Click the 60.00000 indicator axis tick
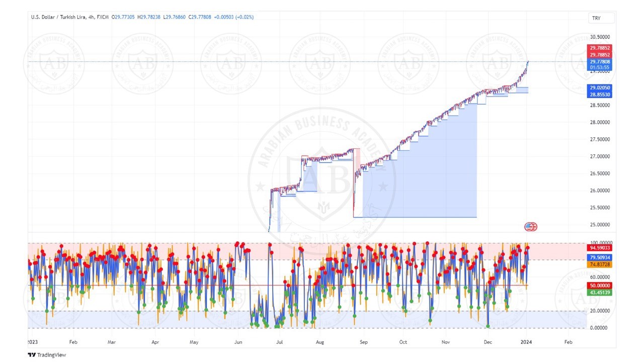 tap(600, 277)
